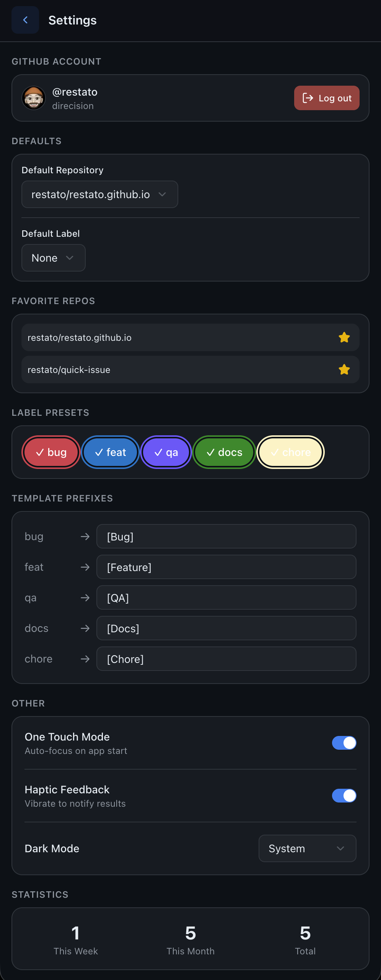381x980 pixels.
Task: Unfavorite restato/restato.github.io via its star
Action: [344, 337]
